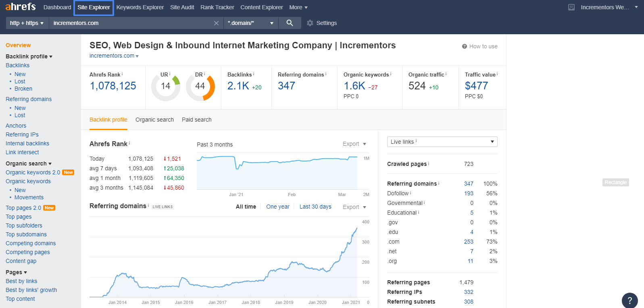The width and height of the screenshot is (644, 308).
Task: Select All time range for Referring domains
Action: click(246, 207)
